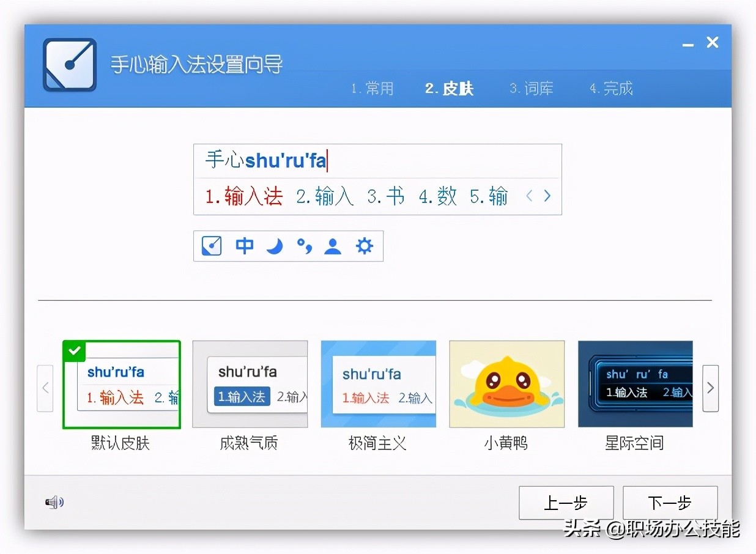The width and height of the screenshot is (756, 554).
Task: Click the Palm Input logo icon on status bar
Action: (x=212, y=246)
